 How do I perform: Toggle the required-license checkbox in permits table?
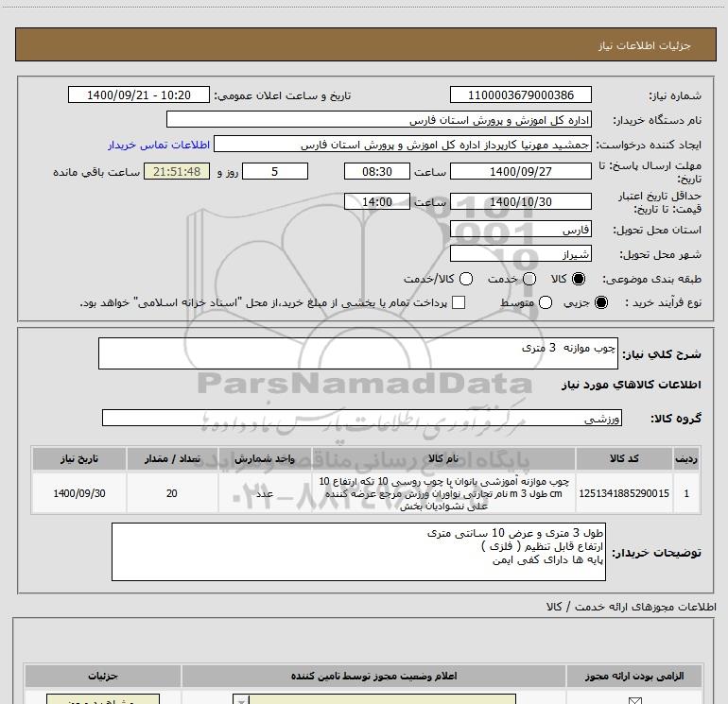pos(634,700)
